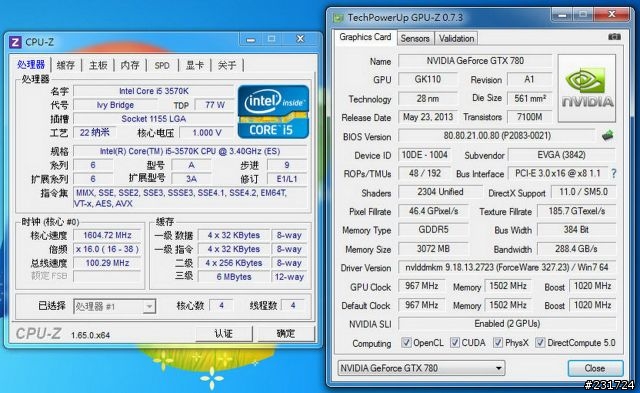Toggle the DirectCompute 5.0 checkbox
The width and height of the screenshot is (640, 393).
pos(540,342)
